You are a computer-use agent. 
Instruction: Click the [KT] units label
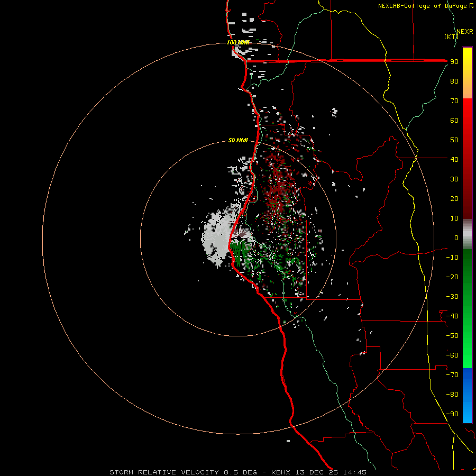pyautogui.click(x=452, y=36)
